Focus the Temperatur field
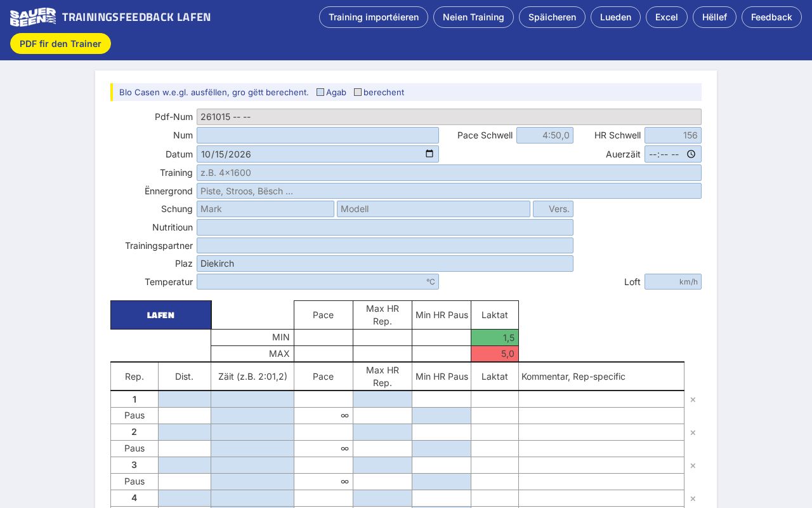This screenshot has width=812, height=508. pos(318,282)
